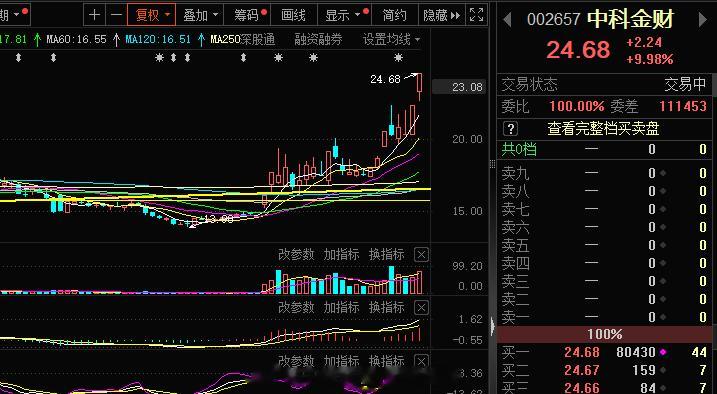Click 查看完整档买卖盘 link

click(x=603, y=128)
